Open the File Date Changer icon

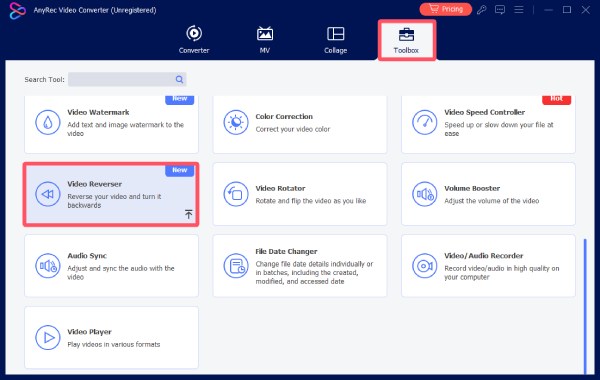point(236,266)
